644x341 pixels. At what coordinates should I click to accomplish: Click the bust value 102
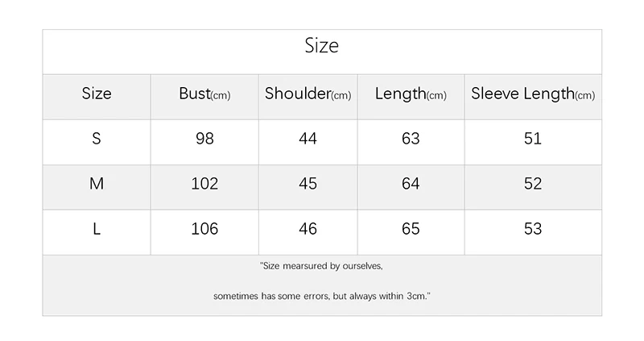[204, 184]
